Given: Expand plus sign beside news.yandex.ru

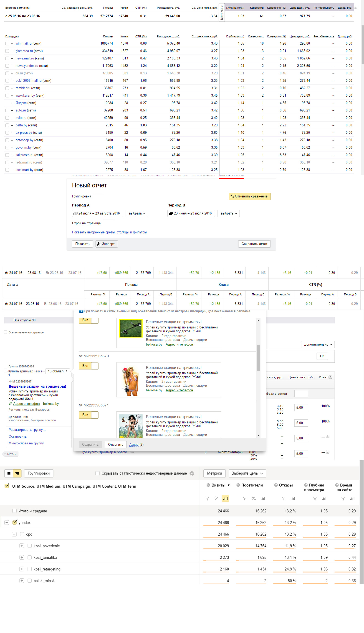Looking at the screenshot, I should 12,66.
